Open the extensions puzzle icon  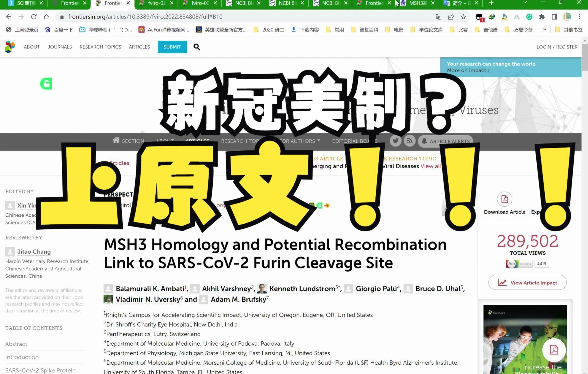point(542,17)
